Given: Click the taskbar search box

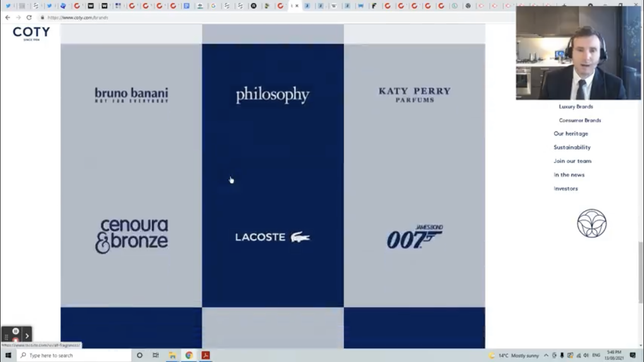Looking at the screenshot, I should click(x=74, y=355).
